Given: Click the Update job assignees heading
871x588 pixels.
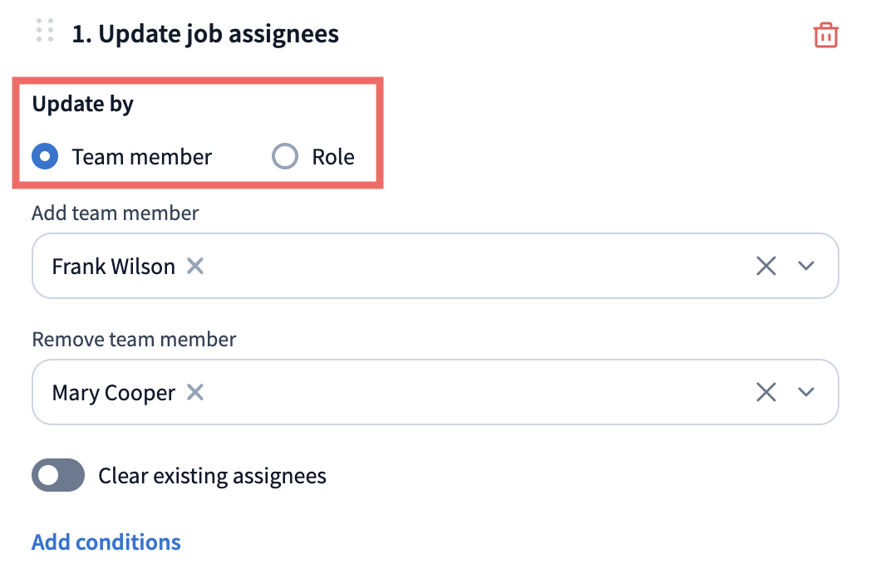Looking at the screenshot, I should click(x=205, y=34).
